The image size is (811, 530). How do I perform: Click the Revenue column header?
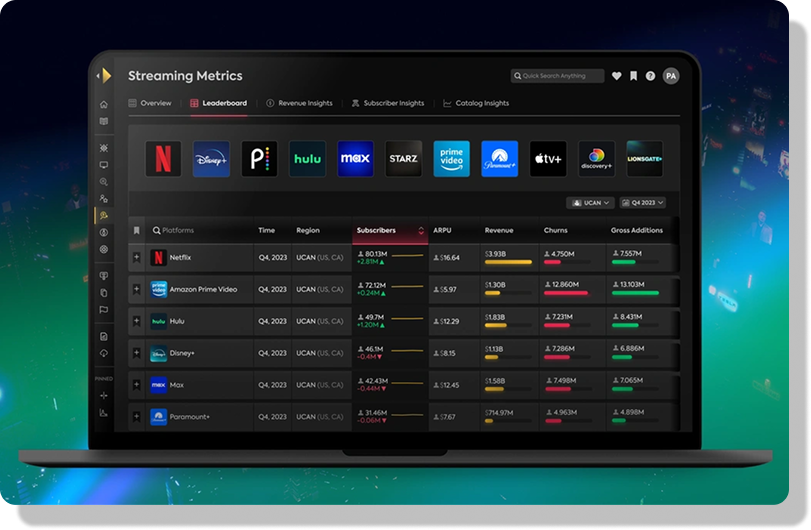(499, 231)
